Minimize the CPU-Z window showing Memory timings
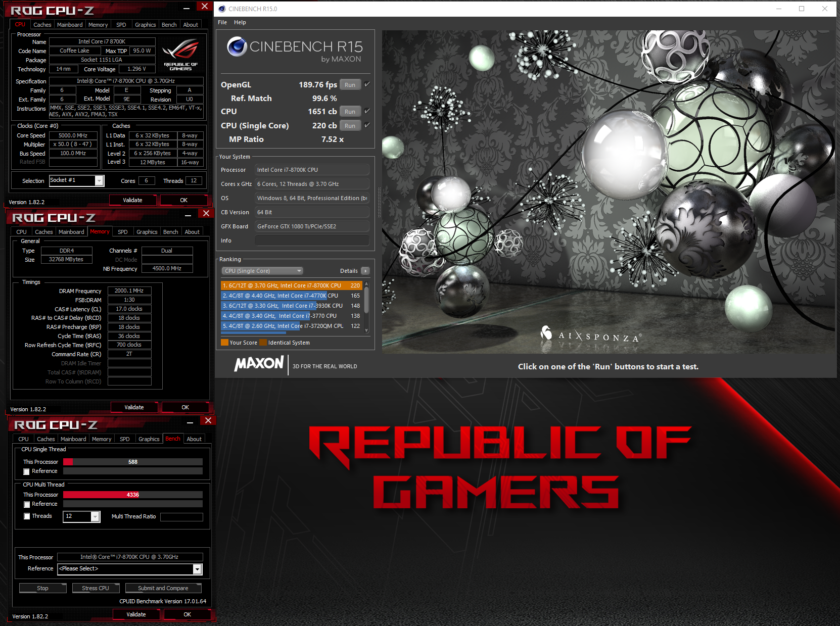Viewport: 840px width, 626px height. pos(188,215)
